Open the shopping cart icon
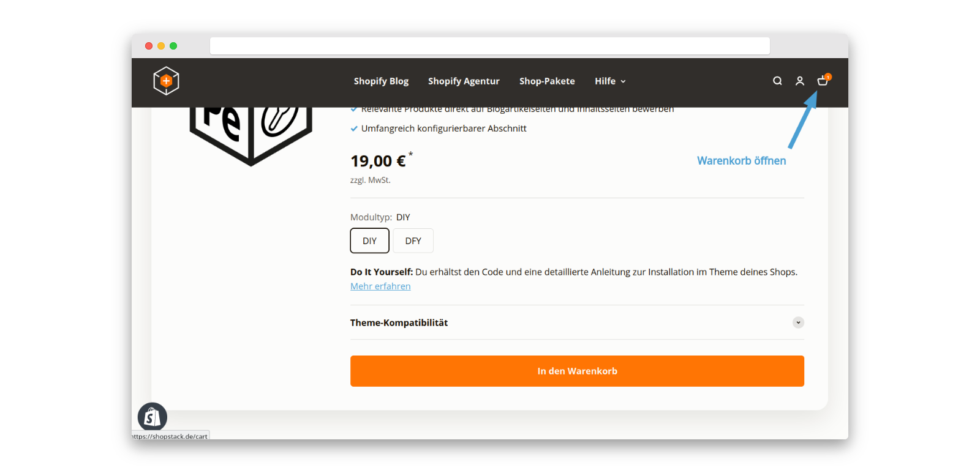The width and height of the screenshot is (980, 473). coord(823,81)
